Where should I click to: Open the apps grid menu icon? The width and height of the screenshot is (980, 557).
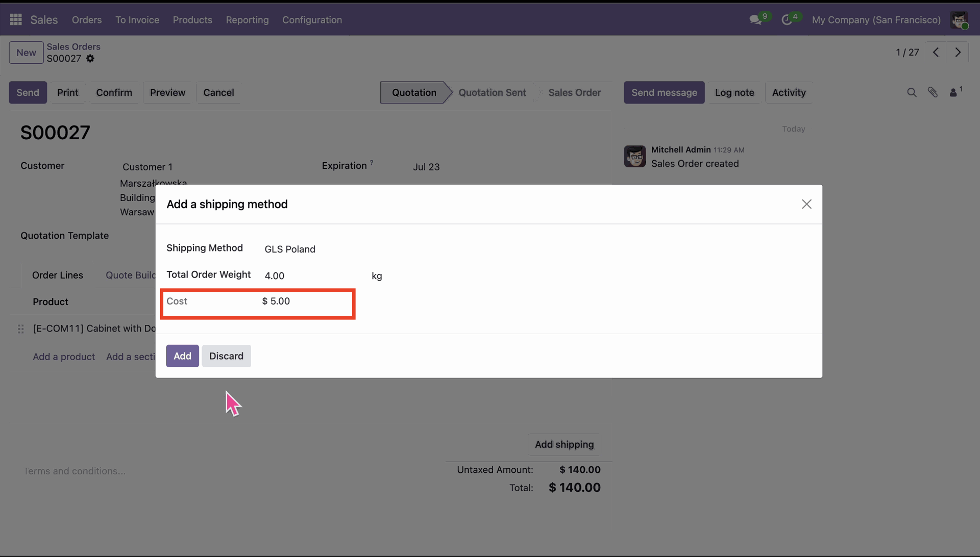16,19
